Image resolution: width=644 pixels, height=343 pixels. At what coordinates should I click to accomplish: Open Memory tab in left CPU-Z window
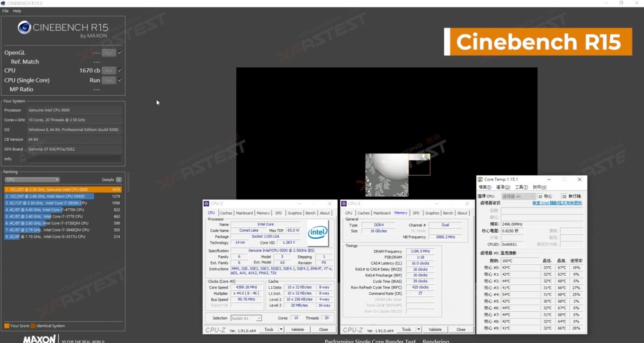[263, 213]
